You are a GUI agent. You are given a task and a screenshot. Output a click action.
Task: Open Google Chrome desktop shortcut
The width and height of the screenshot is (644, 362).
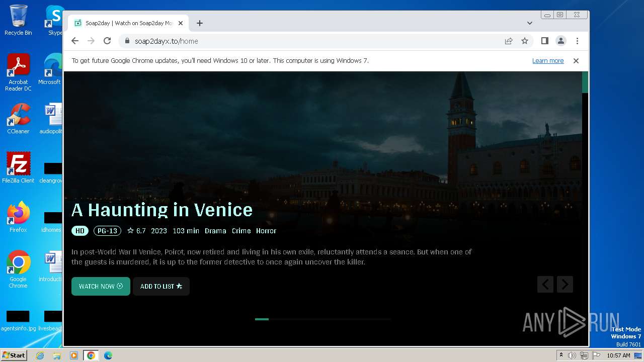tap(18, 269)
